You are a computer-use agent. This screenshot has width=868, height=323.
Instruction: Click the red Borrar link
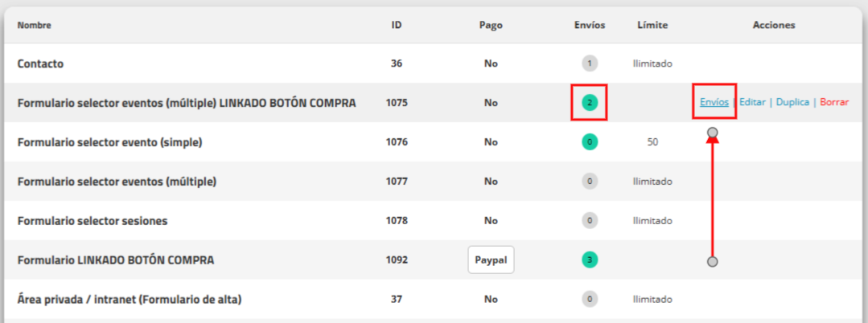click(834, 102)
